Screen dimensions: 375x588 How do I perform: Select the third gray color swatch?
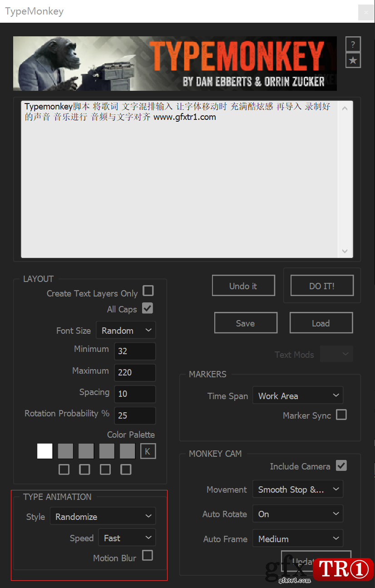tap(86, 451)
